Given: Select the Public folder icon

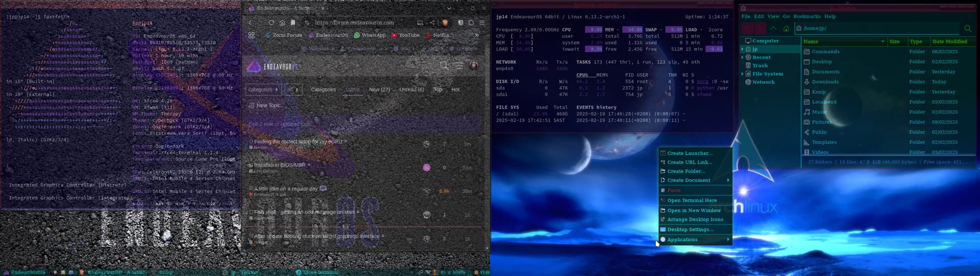Looking at the screenshot, I should click(806, 132).
